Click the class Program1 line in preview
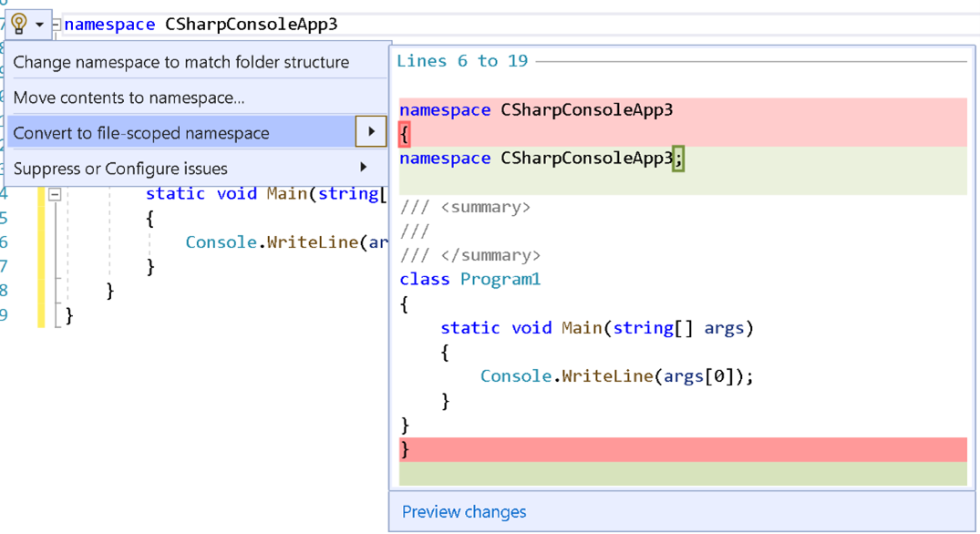 point(470,279)
